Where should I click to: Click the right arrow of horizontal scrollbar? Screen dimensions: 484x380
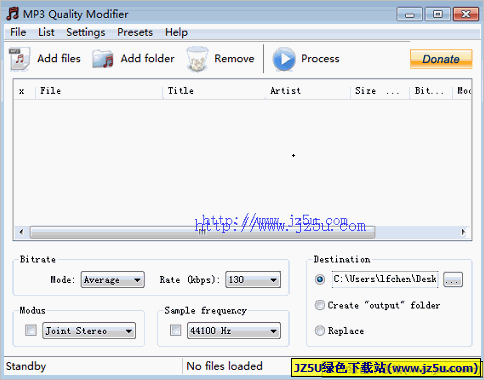click(x=463, y=232)
